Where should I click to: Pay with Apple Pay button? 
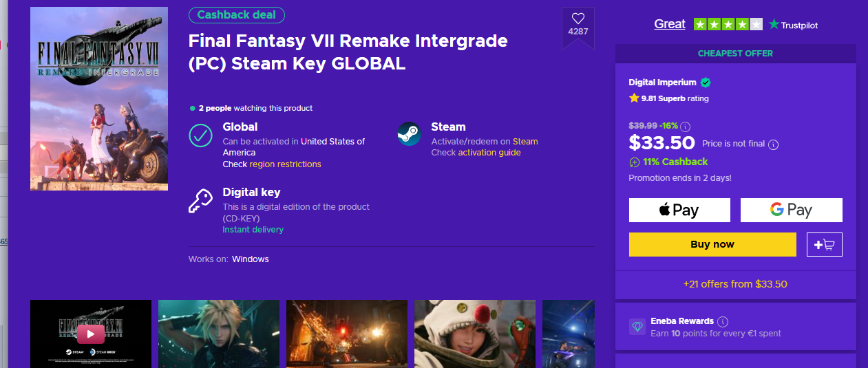click(x=679, y=210)
